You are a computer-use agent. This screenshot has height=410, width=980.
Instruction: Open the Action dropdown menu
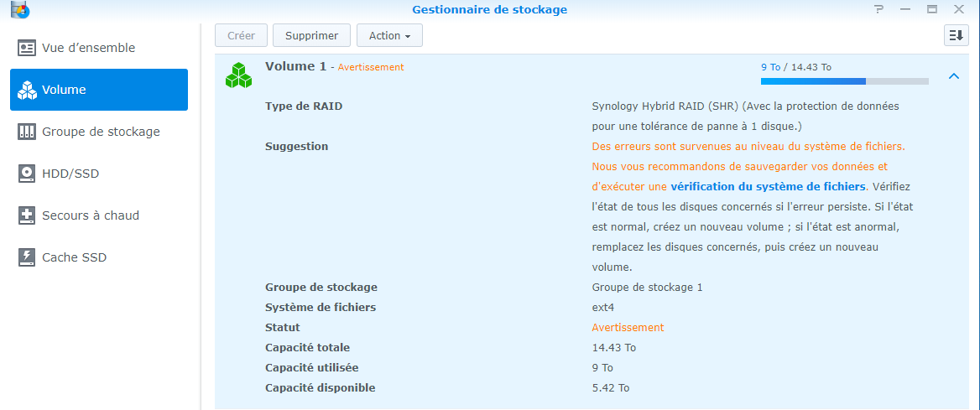coord(389,35)
